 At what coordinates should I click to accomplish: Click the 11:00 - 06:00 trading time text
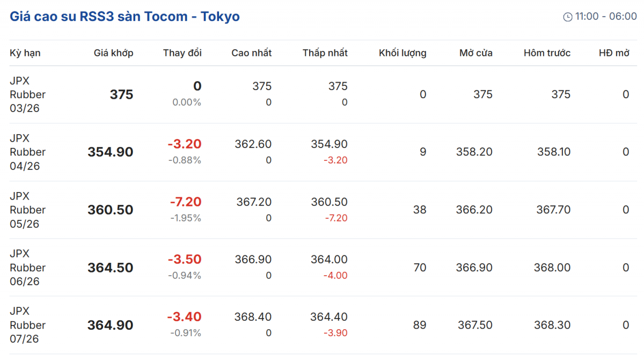click(606, 17)
